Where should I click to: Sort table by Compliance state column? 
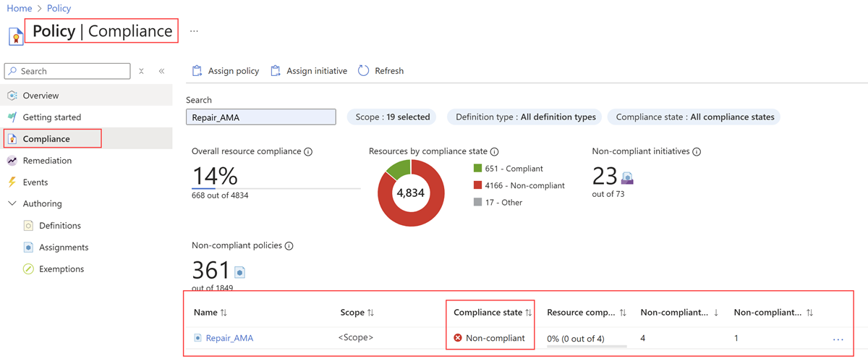click(x=493, y=313)
